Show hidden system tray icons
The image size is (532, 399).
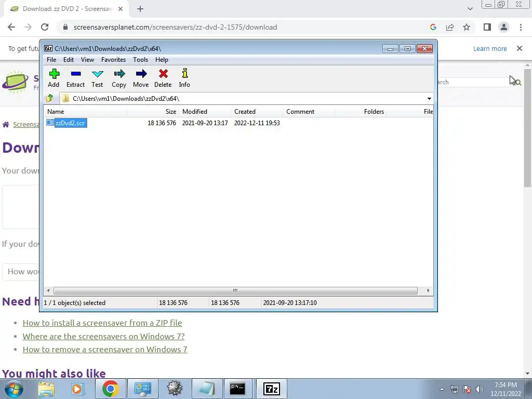(x=442, y=389)
